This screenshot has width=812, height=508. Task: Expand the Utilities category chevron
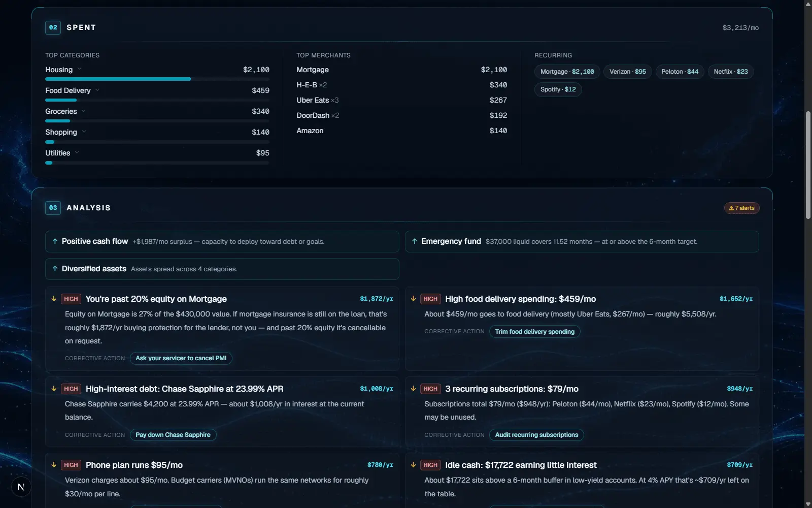77,153
